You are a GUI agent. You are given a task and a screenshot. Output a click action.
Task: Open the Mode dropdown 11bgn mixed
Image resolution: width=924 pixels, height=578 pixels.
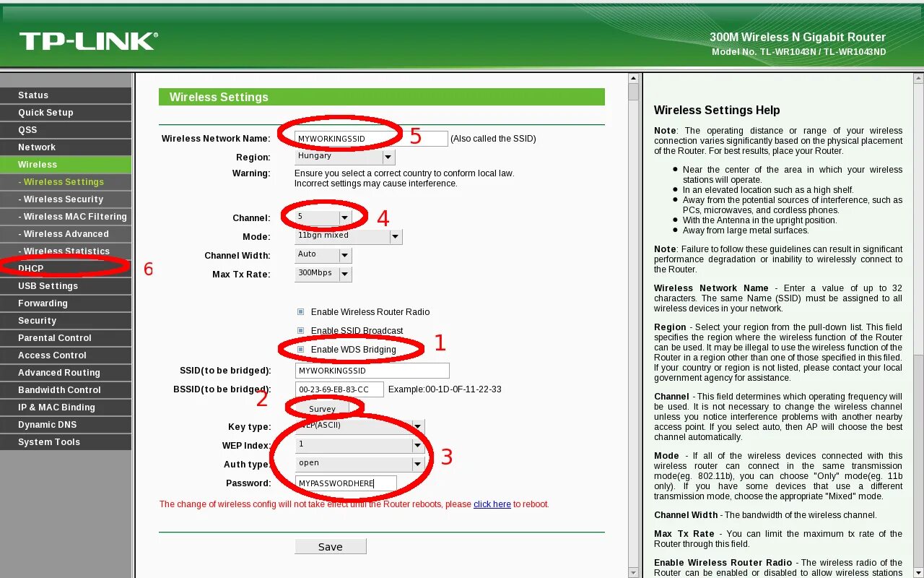pyautogui.click(x=349, y=236)
